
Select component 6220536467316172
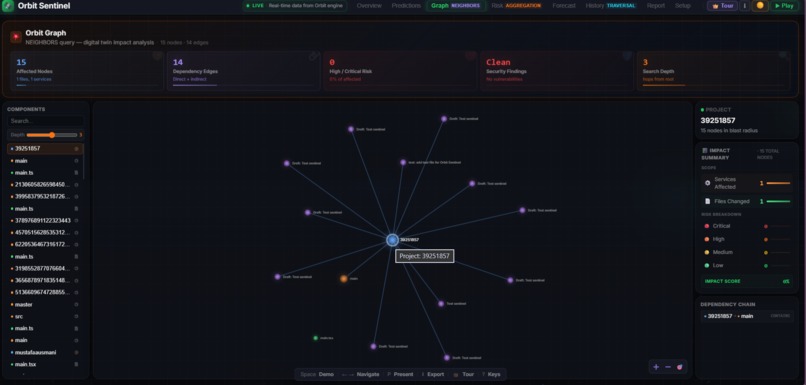pos(45,244)
